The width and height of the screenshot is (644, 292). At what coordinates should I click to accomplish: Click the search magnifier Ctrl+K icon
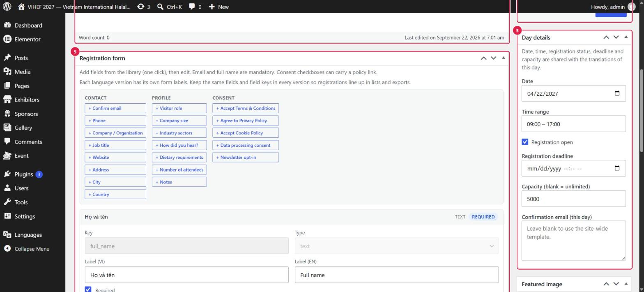[x=161, y=7]
